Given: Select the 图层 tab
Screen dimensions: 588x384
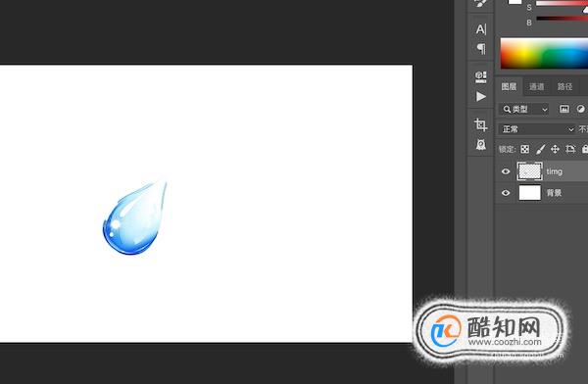Looking at the screenshot, I should click(509, 86).
